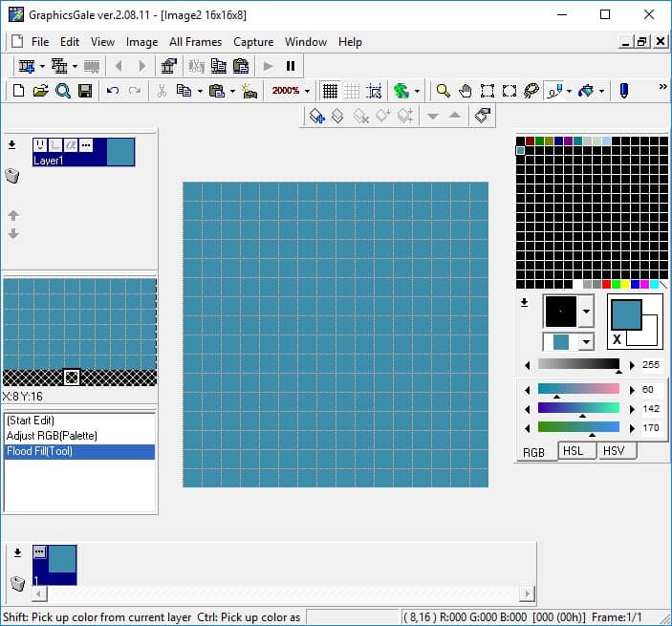Select the blue pen tool
672x626 pixels.
coord(624,91)
